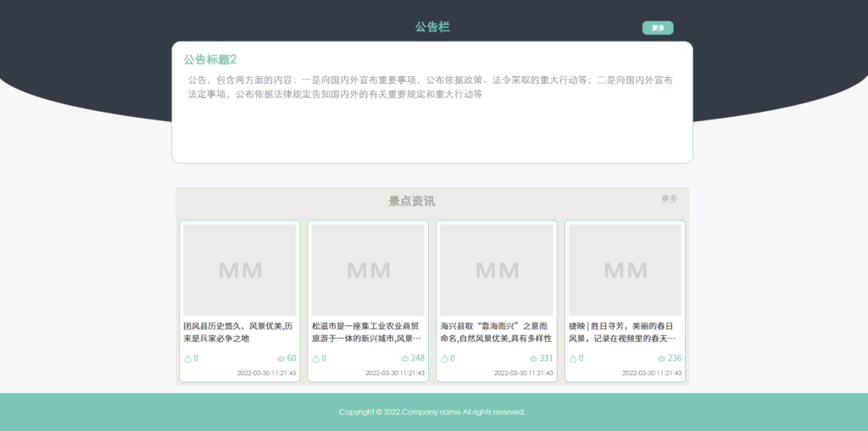
Task: Open the 海兴县 card image thumbnail
Action: [x=497, y=270]
